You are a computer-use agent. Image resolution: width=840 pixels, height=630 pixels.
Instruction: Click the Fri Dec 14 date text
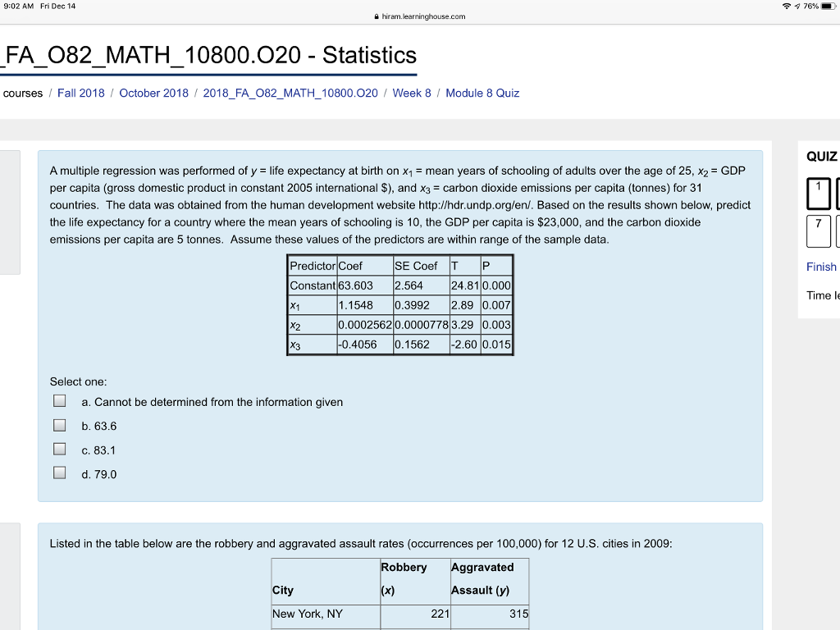(x=58, y=7)
